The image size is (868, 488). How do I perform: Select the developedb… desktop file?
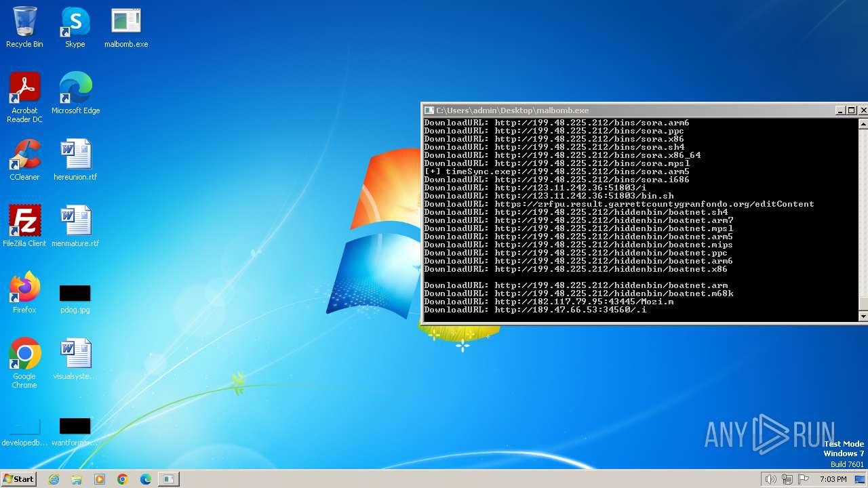[x=24, y=432]
